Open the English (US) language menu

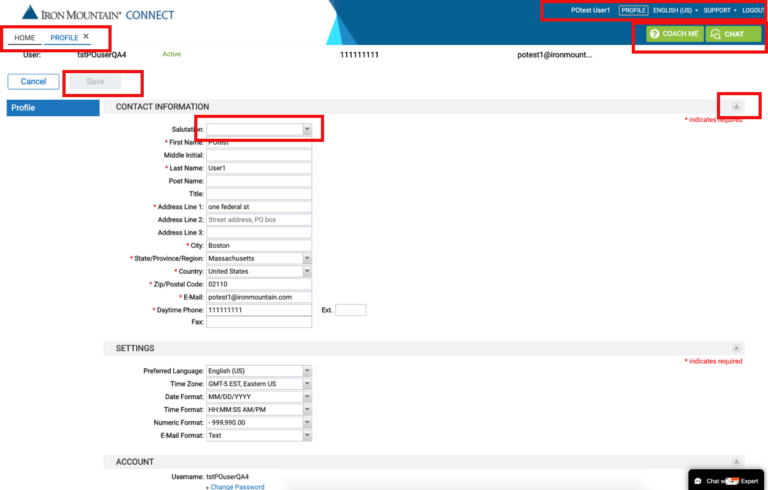pyautogui.click(x=675, y=10)
